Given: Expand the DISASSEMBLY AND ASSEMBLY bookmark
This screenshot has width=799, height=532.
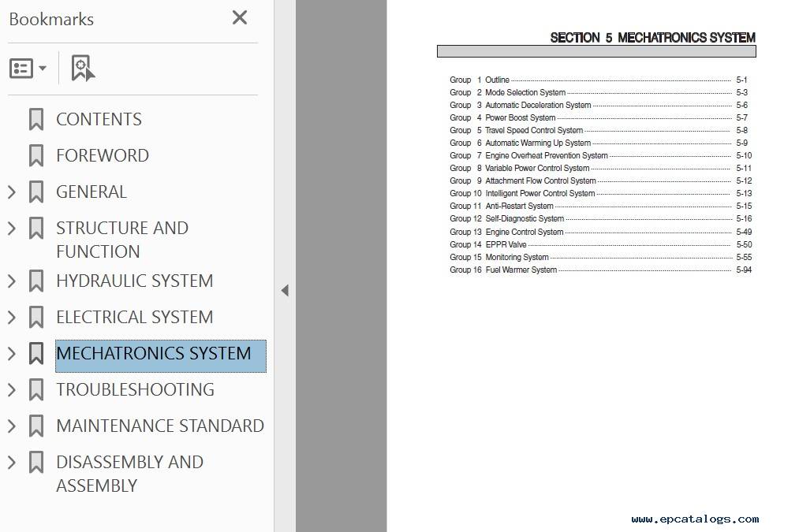Looking at the screenshot, I should (x=12, y=463).
